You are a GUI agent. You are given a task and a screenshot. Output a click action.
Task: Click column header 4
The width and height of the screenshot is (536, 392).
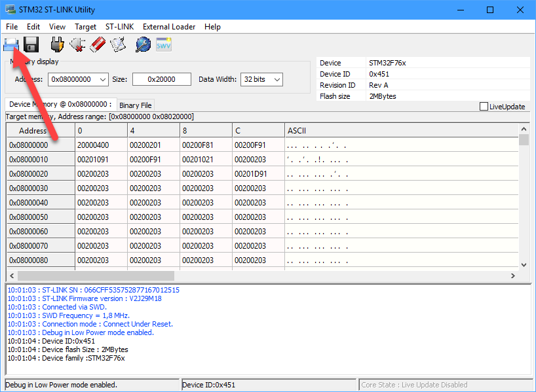[x=153, y=131]
